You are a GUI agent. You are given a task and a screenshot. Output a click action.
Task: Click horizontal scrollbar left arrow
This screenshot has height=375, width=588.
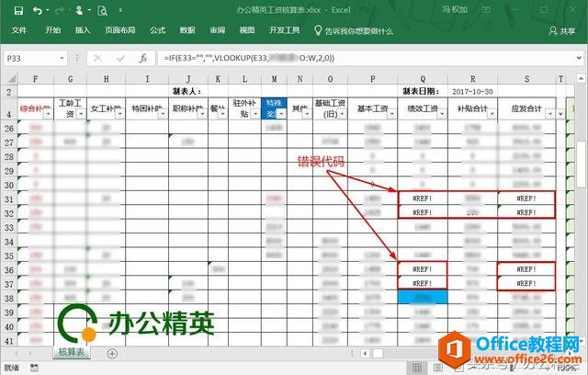[x=366, y=353]
